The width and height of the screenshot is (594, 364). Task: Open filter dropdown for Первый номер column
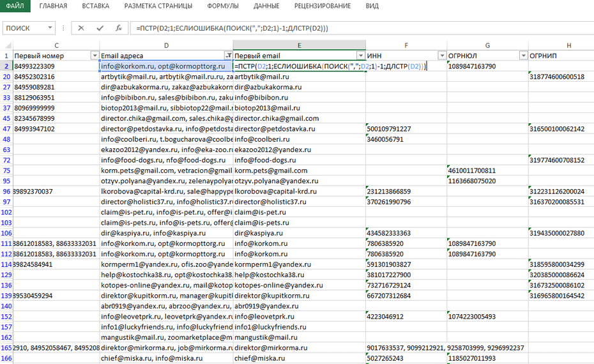click(95, 56)
